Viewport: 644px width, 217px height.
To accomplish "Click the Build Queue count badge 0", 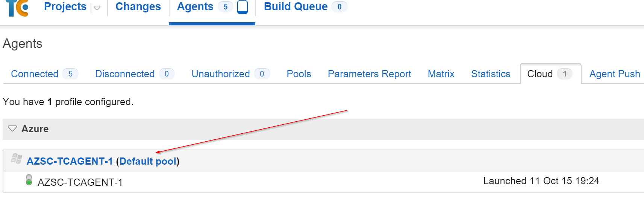I will (x=339, y=7).
